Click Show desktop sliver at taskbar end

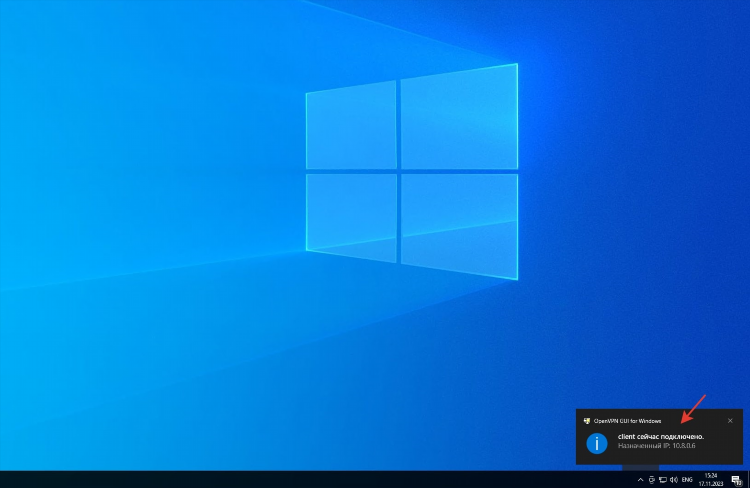point(749,479)
